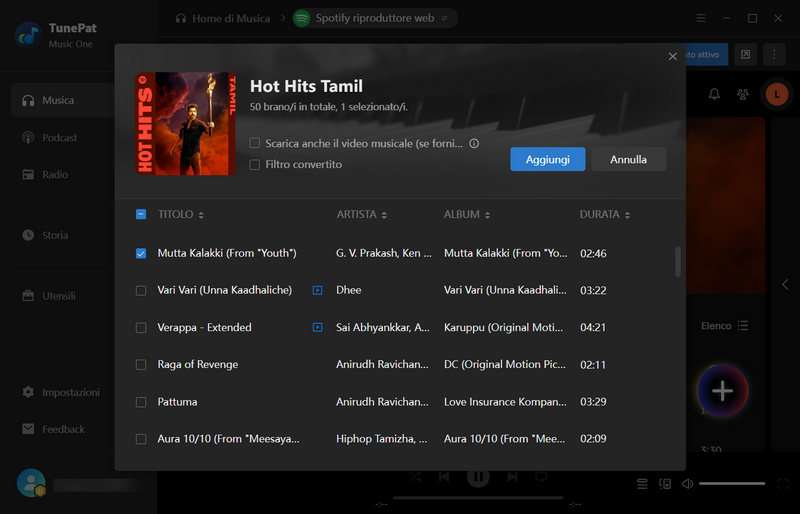Click the playback progress bar
This screenshot has height=514, width=800.
(x=478, y=498)
